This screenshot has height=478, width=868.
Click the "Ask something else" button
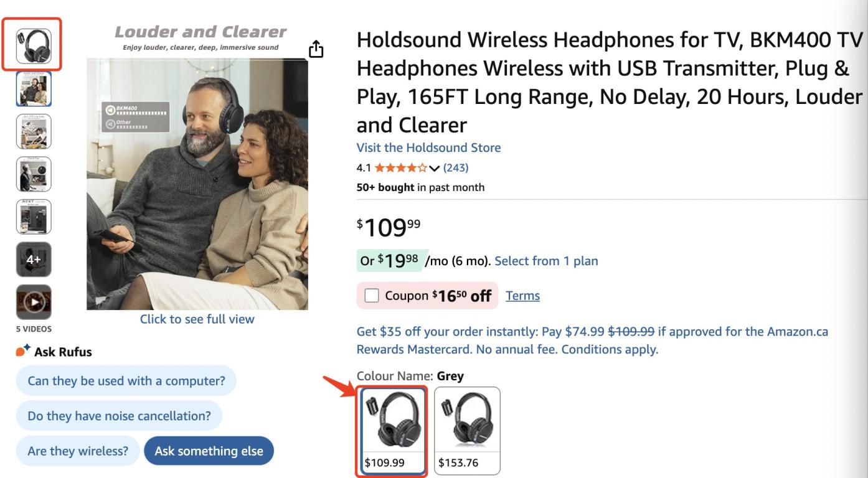209,451
